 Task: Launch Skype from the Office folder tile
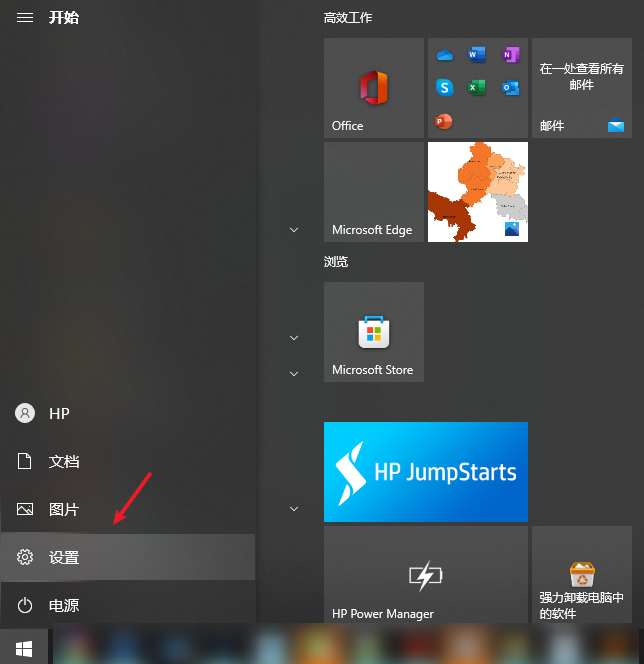pos(445,88)
